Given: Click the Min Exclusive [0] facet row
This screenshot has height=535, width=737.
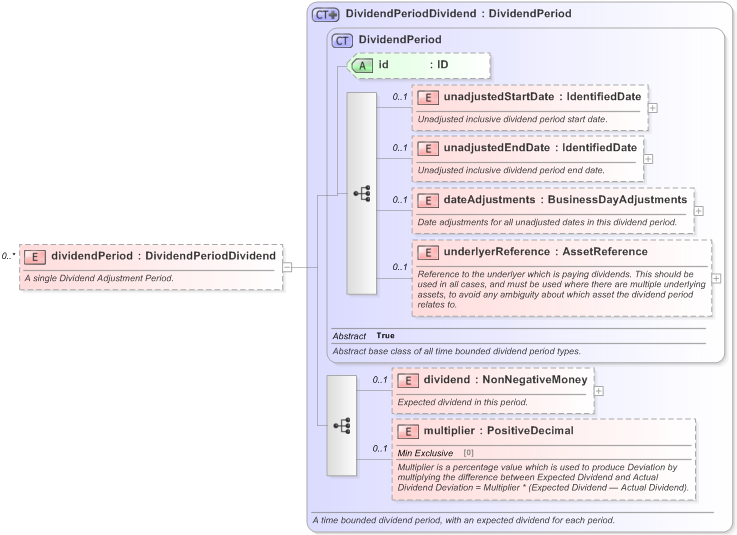Looking at the screenshot, I should [x=545, y=453].
